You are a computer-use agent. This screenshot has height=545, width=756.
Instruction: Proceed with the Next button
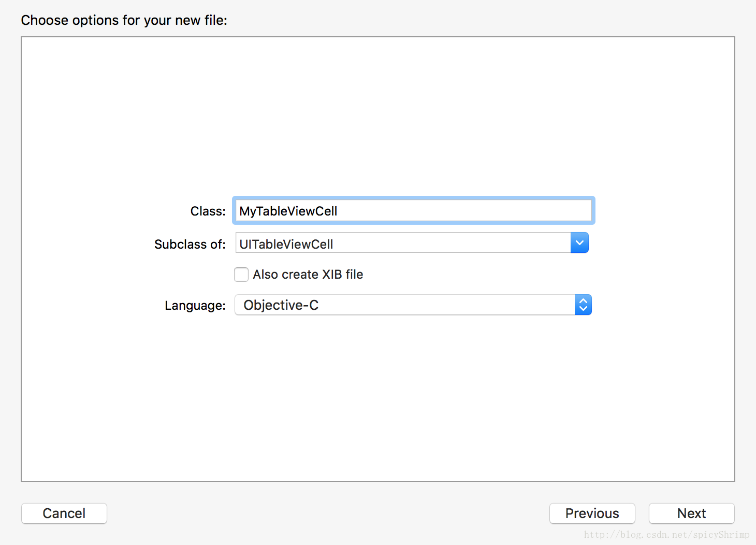point(691,513)
